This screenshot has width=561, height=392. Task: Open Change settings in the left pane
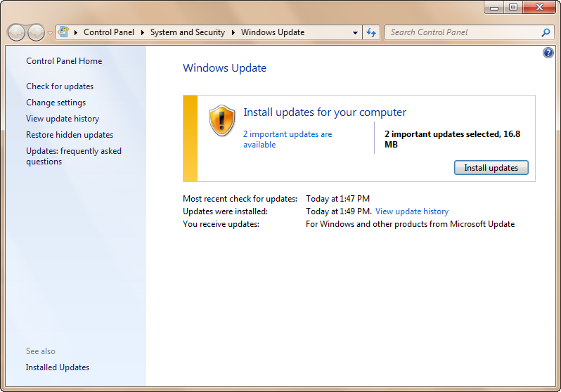click(56, 103)
